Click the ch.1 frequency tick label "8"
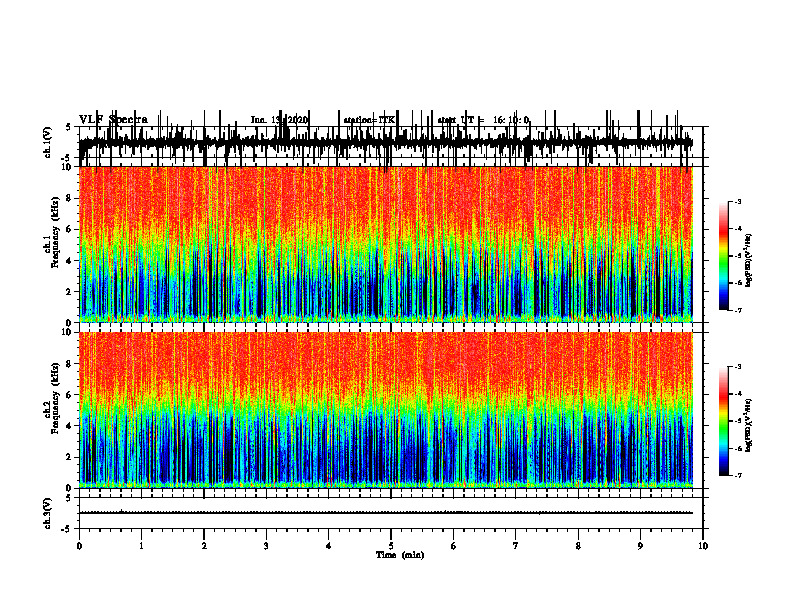This screenshot has width=792, height=612. pos(69,198)
